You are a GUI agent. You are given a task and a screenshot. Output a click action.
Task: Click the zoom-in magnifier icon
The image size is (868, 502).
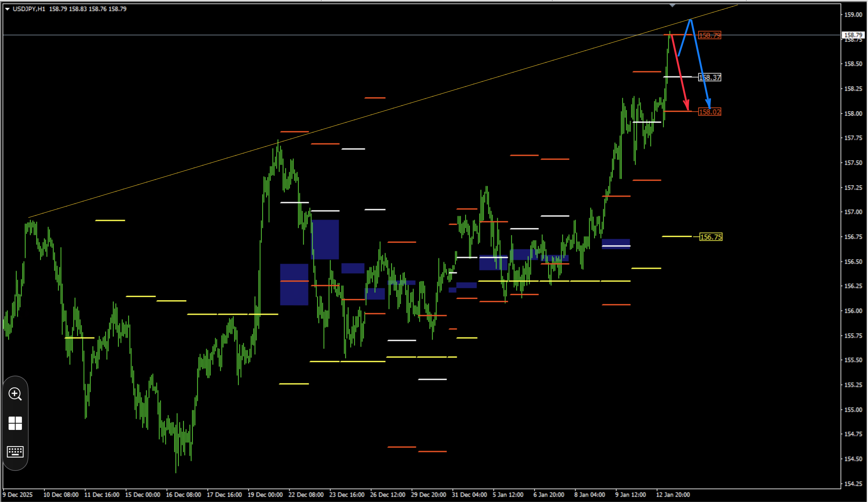(x=15, y=394)
